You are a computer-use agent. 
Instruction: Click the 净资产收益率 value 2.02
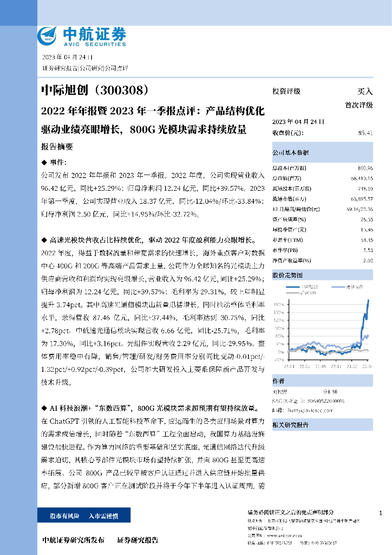368,261
